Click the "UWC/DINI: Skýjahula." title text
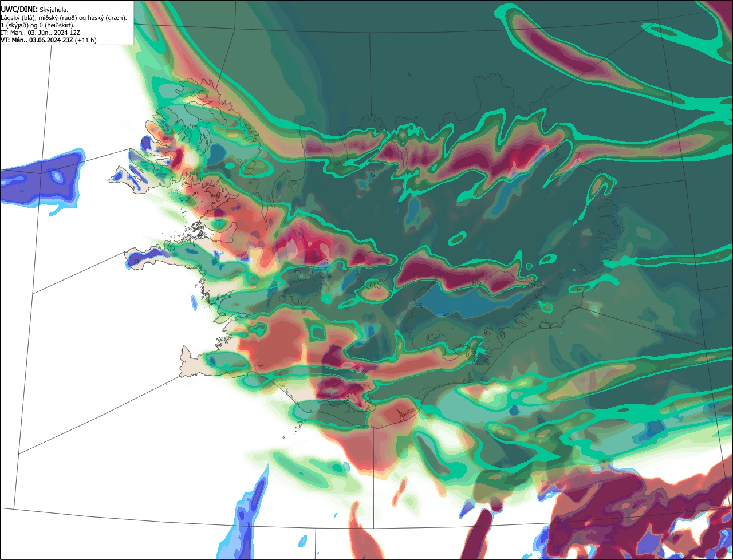 pyautogui.click(x=34, y=10)
